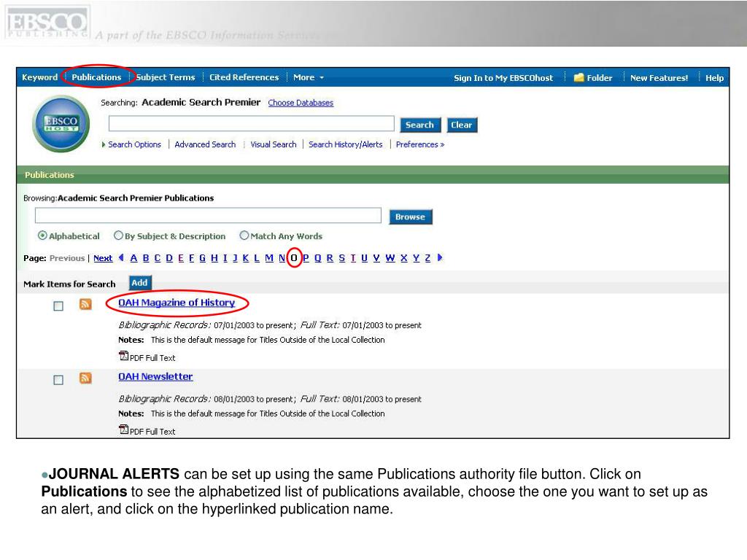Click the Folder icon in top bar
The height and width of the screenshot is (560, 747).
coord(578,77)
